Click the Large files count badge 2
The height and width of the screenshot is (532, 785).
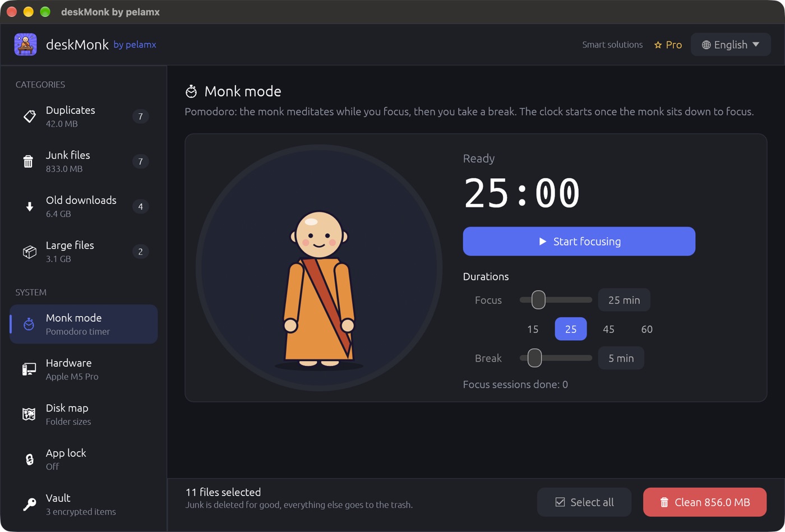pyautogui.click(x=140, y=252)
